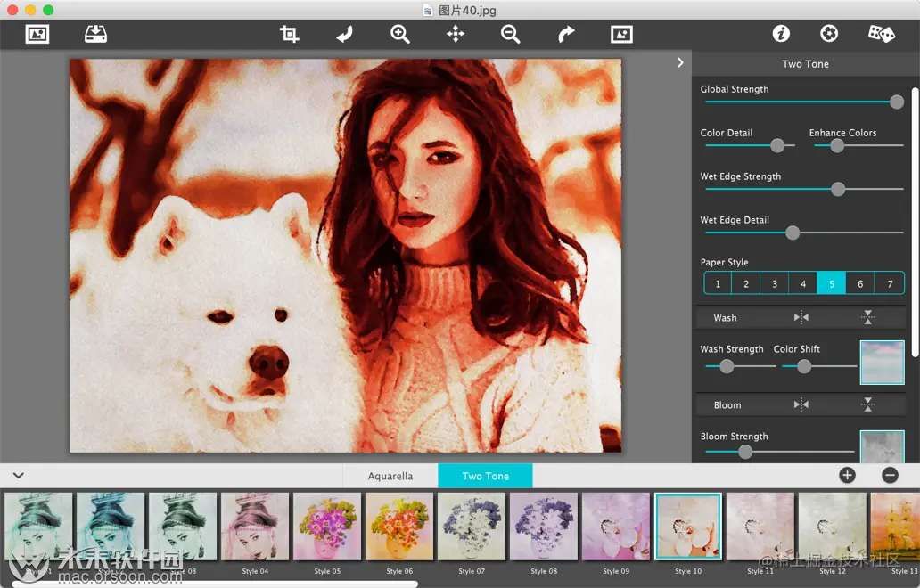
Task: Flip the Wash texture horizontally
Action: pos(801,317)
